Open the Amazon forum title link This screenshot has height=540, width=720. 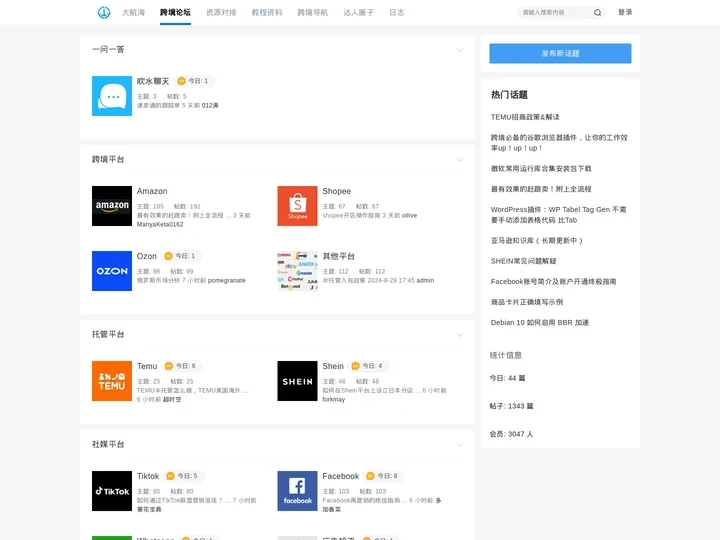tap(152, 191)
